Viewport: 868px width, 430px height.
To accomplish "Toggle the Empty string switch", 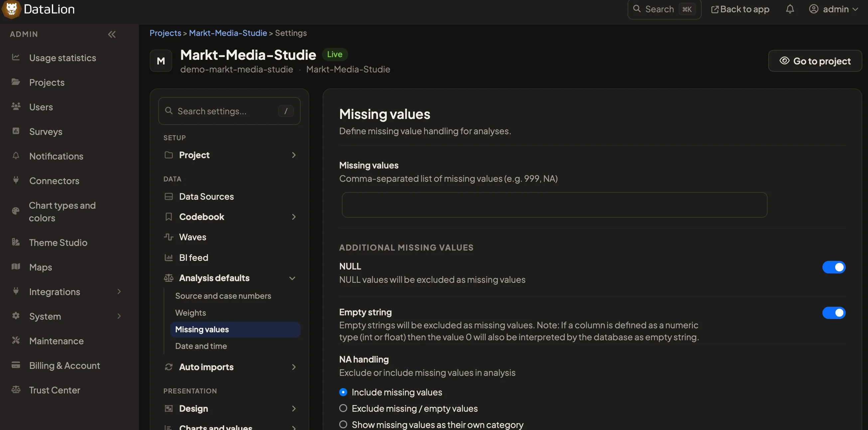I will [x=834, y=313].
